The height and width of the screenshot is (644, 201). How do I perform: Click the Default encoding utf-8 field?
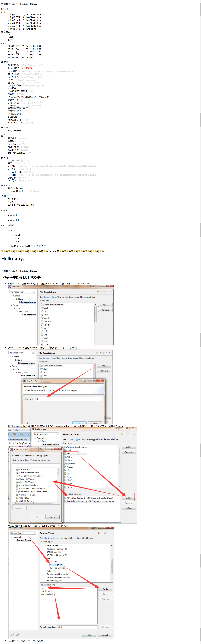pyautogui.click(x=77, y=627)
